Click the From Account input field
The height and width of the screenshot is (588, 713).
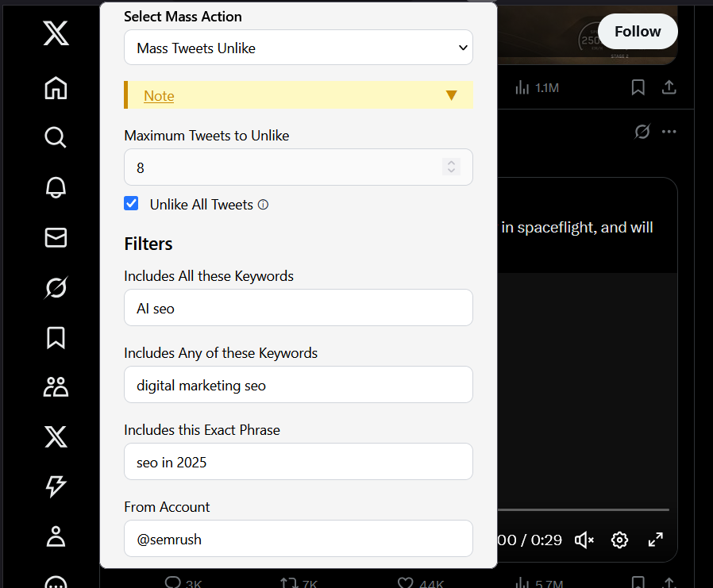[299, 539]
